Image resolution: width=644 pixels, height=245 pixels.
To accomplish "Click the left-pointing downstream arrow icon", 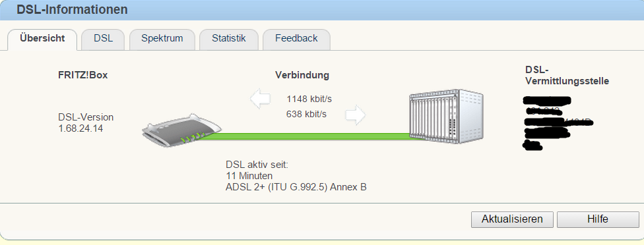I will (261, 99).
